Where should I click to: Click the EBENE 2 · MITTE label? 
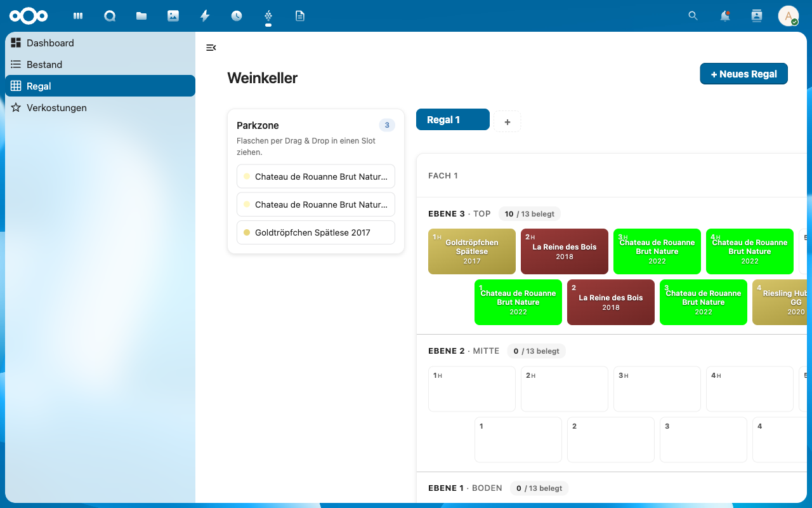(x=464, y=351)
